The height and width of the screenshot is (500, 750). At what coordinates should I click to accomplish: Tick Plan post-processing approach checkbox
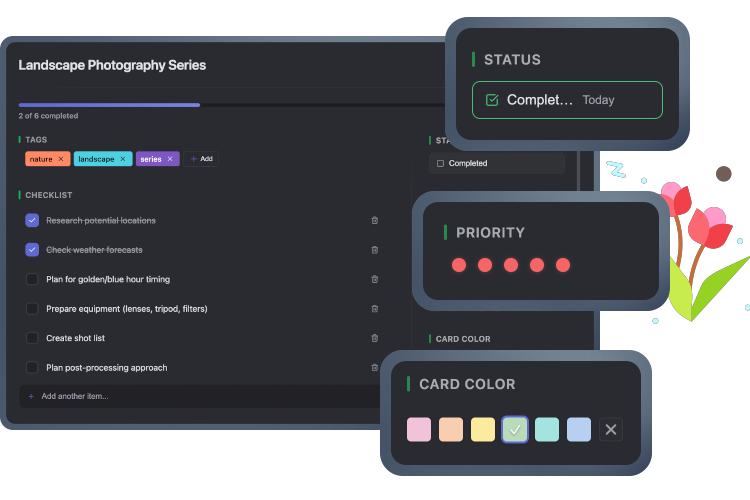32,367
